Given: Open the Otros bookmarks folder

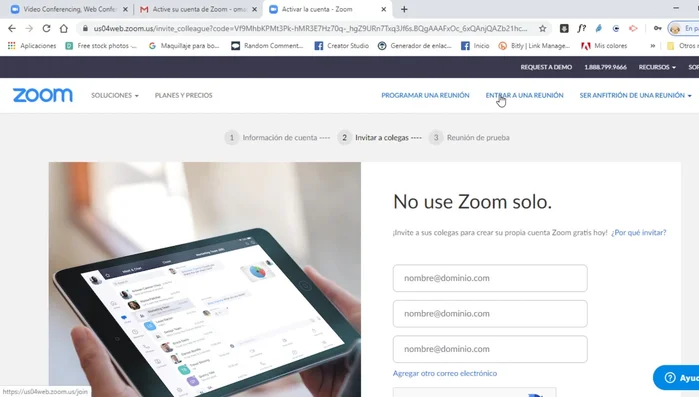Looking at the screenshot, I should click(682, 45).
